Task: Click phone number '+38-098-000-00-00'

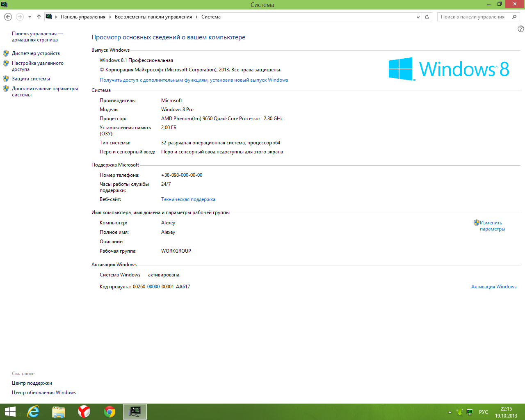Action: click(x=182, y=175)
